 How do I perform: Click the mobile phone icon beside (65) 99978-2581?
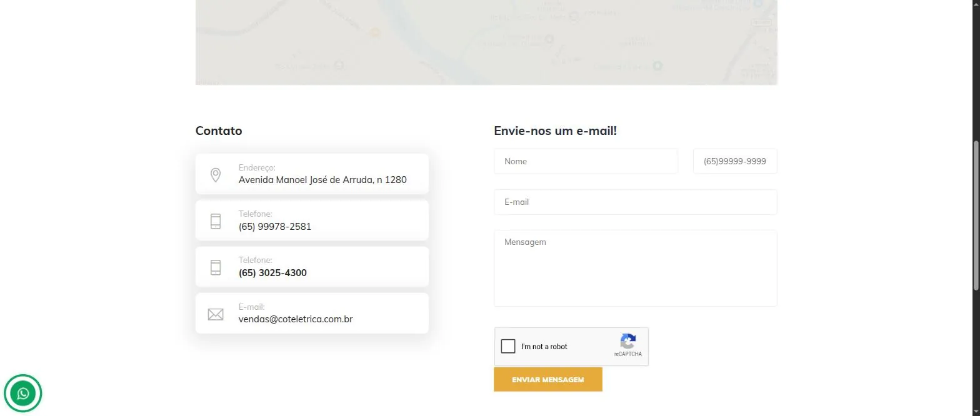coord(216,221)
